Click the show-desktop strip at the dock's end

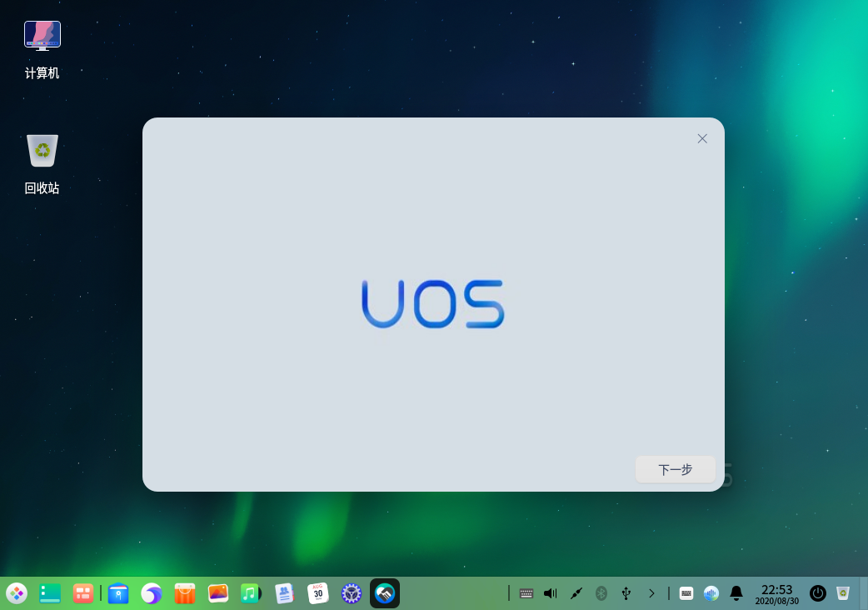coord(864,593)
